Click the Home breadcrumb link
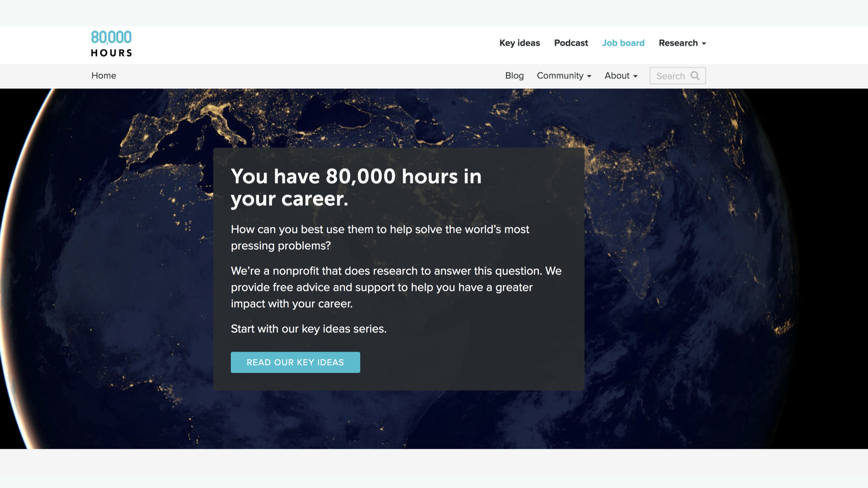Viewport: 868px width, 488px height. [x=104, y=75]
